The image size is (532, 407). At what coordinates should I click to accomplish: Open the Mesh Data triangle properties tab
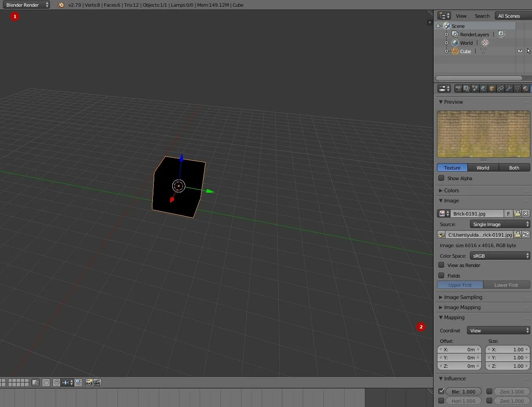(x=517, y=89)
